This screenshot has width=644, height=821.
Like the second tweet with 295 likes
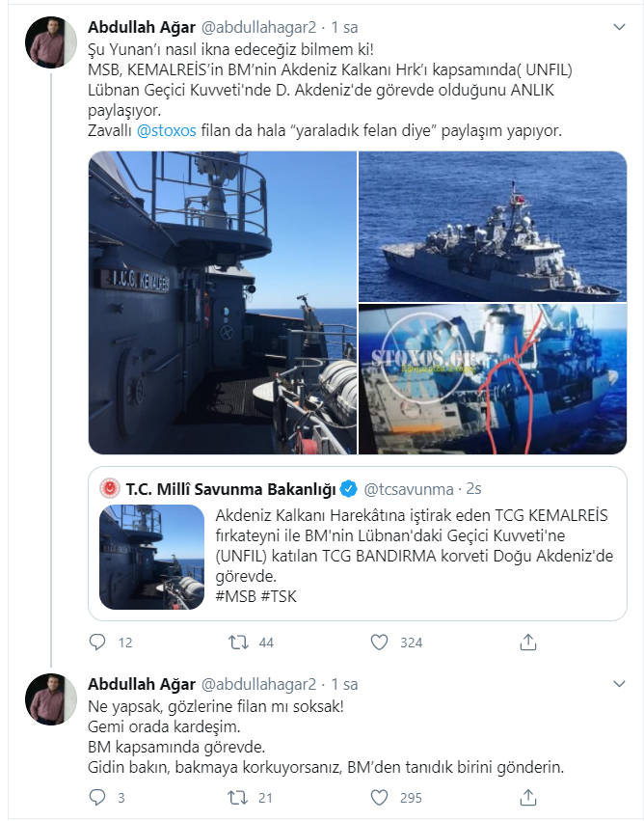click(379, 798)
